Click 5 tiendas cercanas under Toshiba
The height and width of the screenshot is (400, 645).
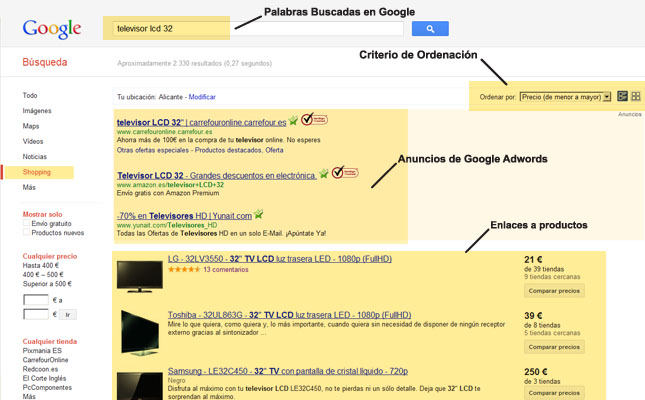point(552,333)
